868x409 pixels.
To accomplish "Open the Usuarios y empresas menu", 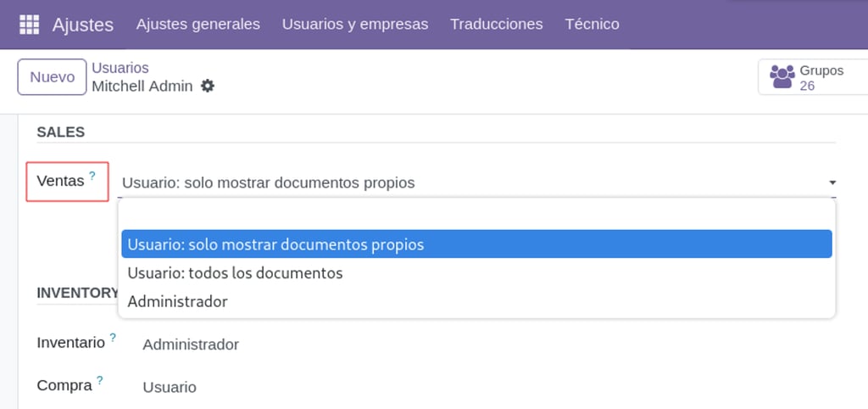I will coord(355,25).
